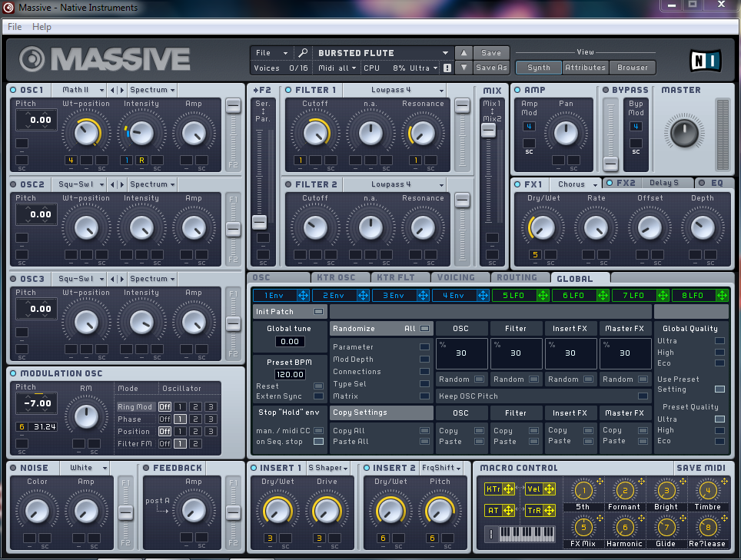This screenshot has height=560, width=741.
Task: Click the Filter 1 Cutoff knob
Action: [x=315, y=133]
